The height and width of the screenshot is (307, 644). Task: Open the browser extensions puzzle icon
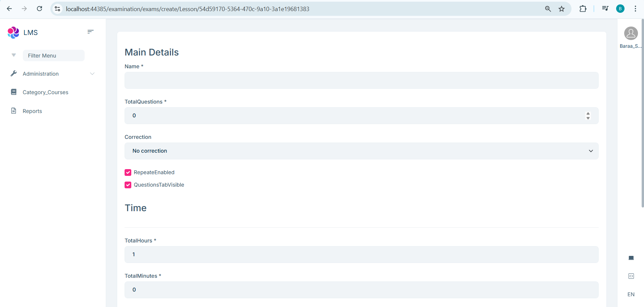click(583, 9)
